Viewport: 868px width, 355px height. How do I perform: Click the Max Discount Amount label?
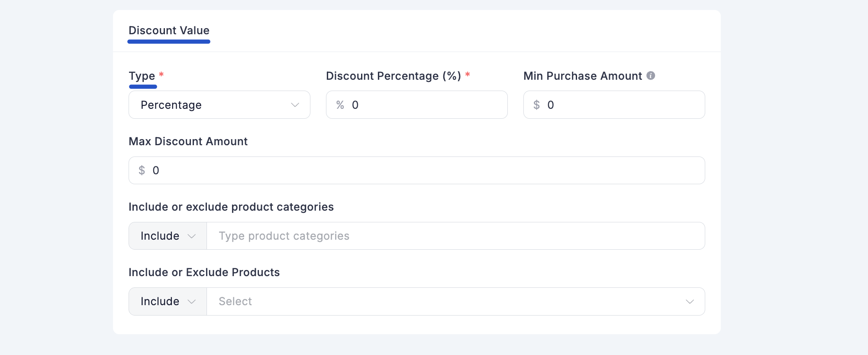point(188,141)
